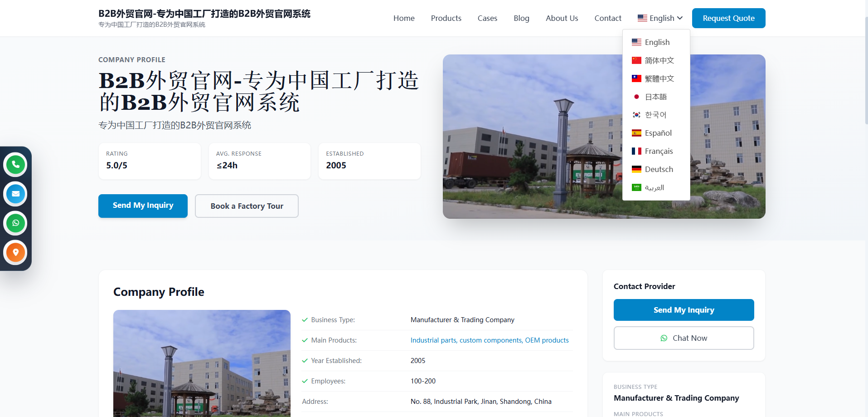This screenshot has width=868, height=417.
Task: Launch the WhatsApp icon in floating sidebar
Action: click(x=15, y=223)
